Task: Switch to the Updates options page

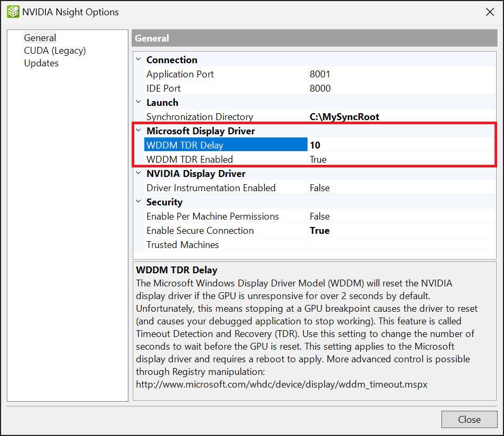Action: (41, 63)
